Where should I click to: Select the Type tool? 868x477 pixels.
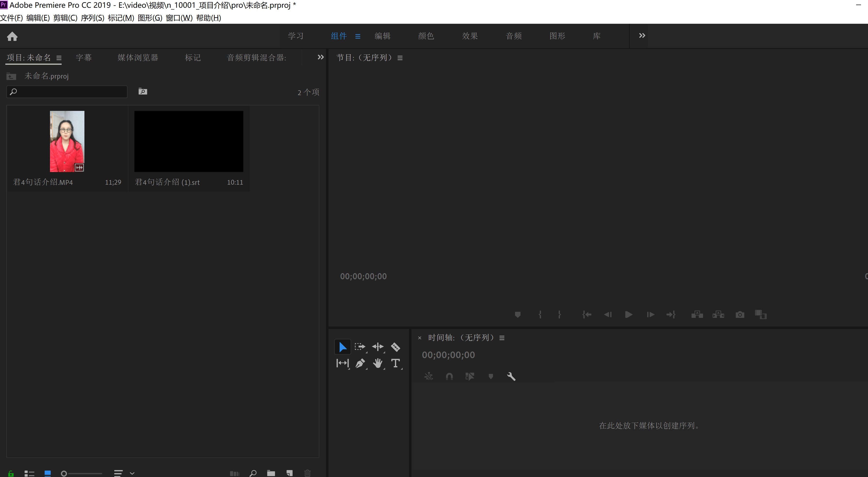(x=395, y=363)
